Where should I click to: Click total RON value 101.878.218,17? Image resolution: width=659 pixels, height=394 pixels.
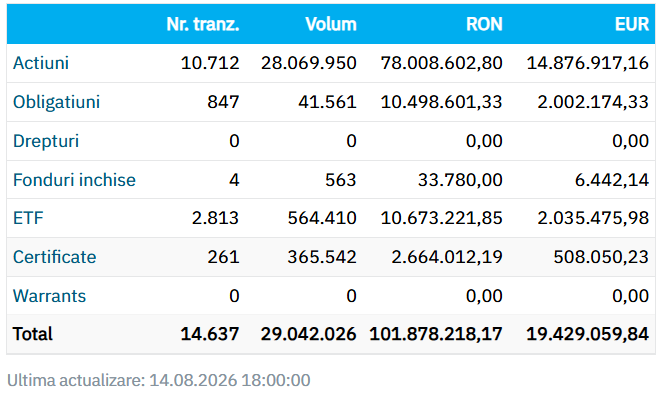coord(436,334)
